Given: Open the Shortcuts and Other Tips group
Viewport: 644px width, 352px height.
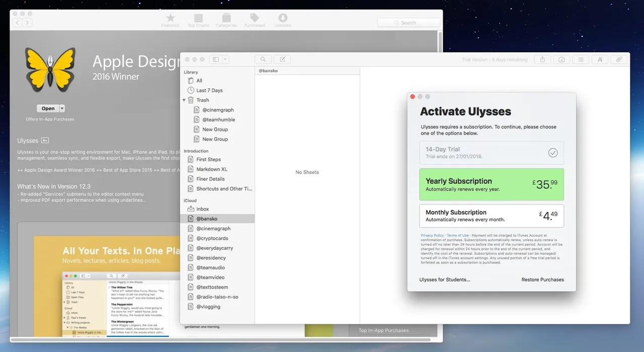Looking at the screenshot, I should (217, 189).
